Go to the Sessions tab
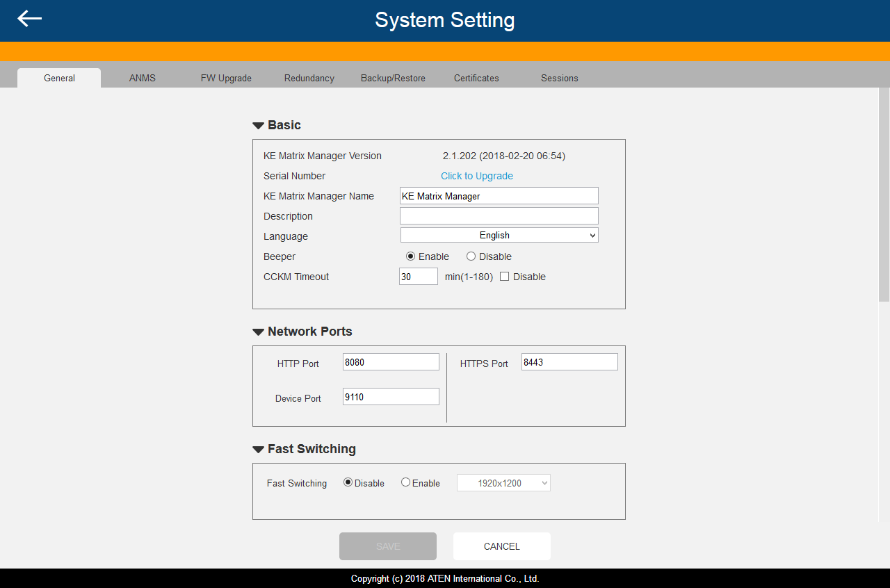 (x=560, y=78)
